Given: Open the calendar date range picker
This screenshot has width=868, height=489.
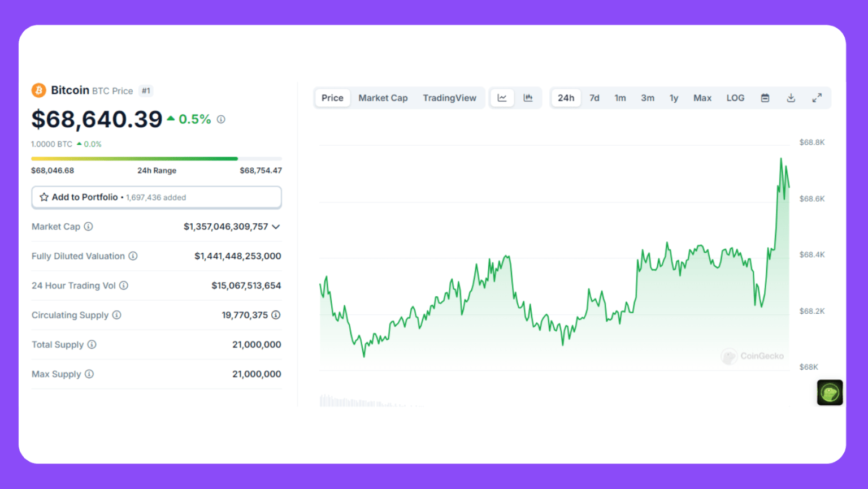Looking at the screenshot, I should [x=765, y=97].
